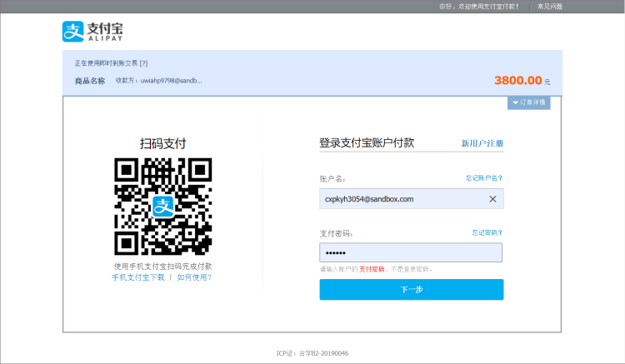Focus the account name input field
The height and width of the screenshot is (364, 625).
412,199
